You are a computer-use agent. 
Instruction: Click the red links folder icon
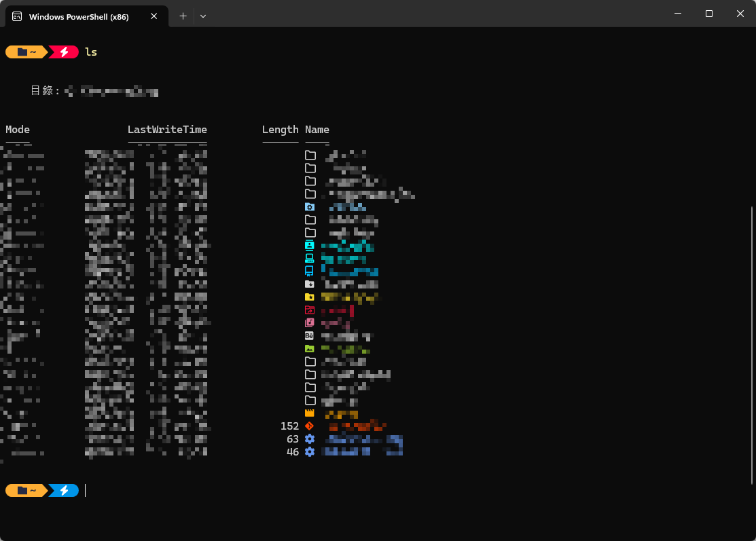(310, 310)
